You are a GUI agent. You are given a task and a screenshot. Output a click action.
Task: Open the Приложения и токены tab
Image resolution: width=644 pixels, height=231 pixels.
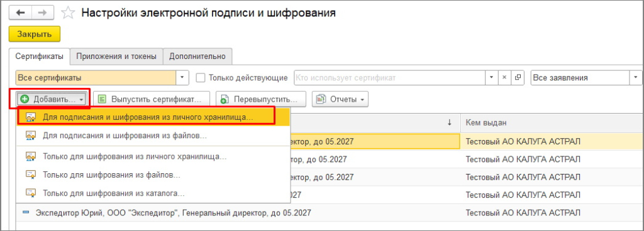pyautogui.click(x=116, y=56)
